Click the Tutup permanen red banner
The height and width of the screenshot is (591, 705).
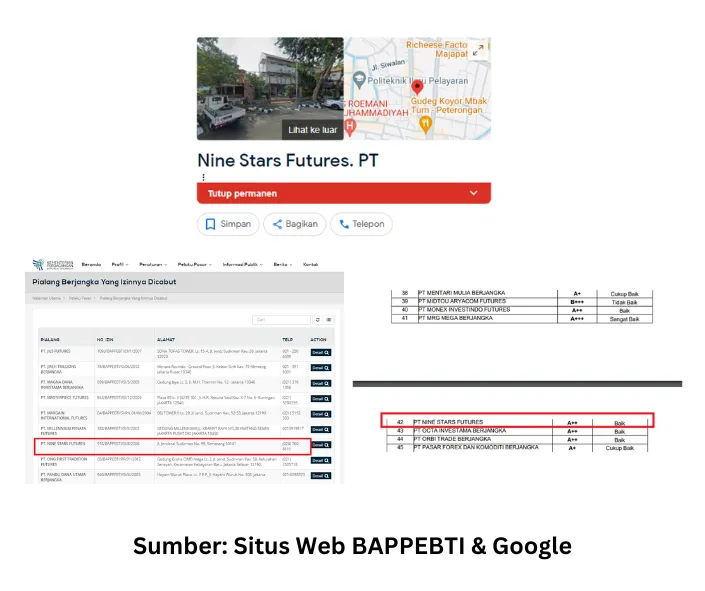click(344, 193)
